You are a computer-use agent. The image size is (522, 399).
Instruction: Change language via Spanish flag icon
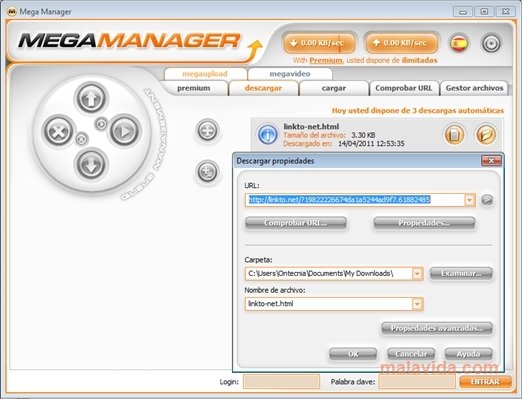(x=459, y=43)
